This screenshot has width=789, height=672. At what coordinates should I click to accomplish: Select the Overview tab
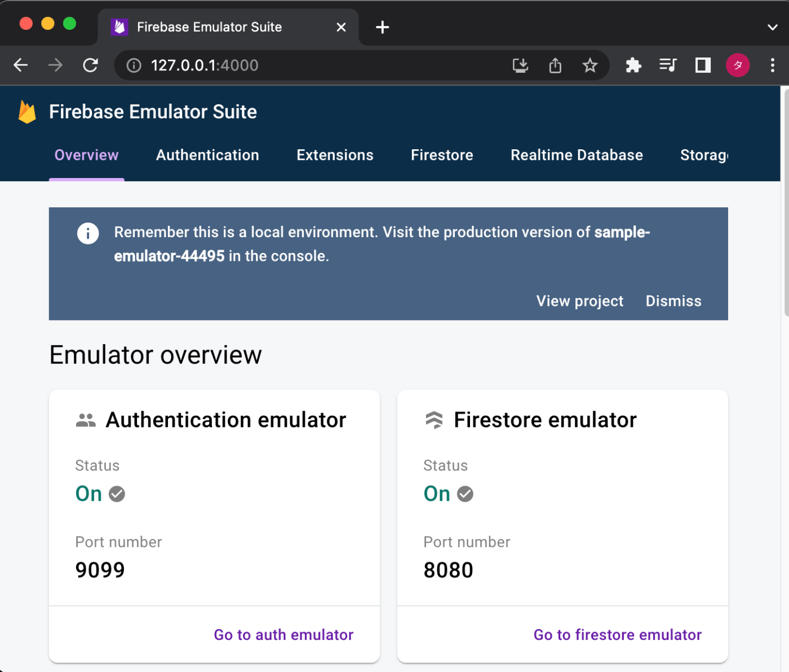coord(87,155)
